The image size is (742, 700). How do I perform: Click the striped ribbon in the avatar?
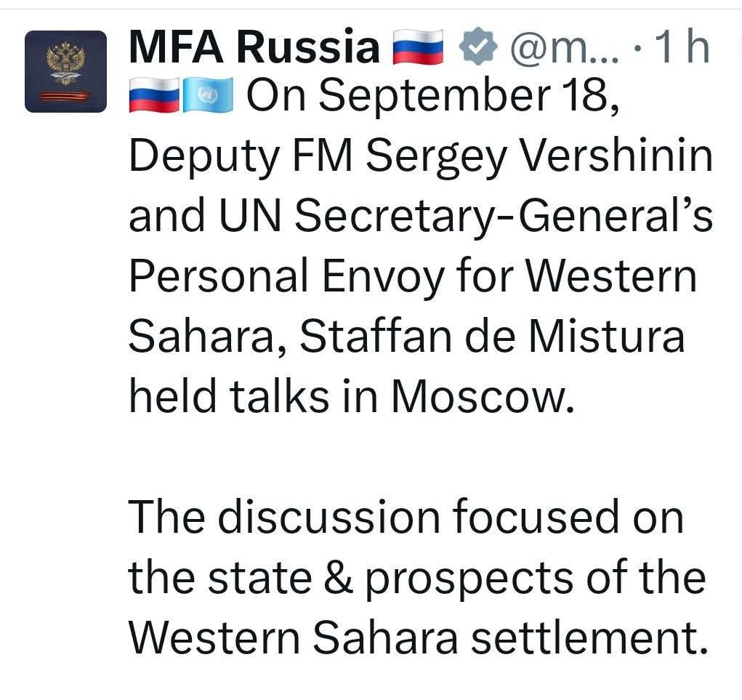pos(65,96)
